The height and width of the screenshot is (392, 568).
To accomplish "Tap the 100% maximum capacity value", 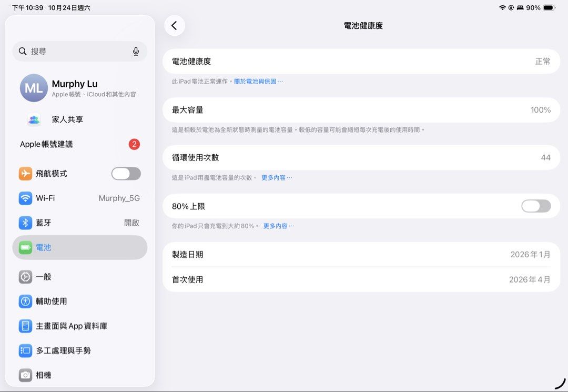I will (x=541, y=110).
